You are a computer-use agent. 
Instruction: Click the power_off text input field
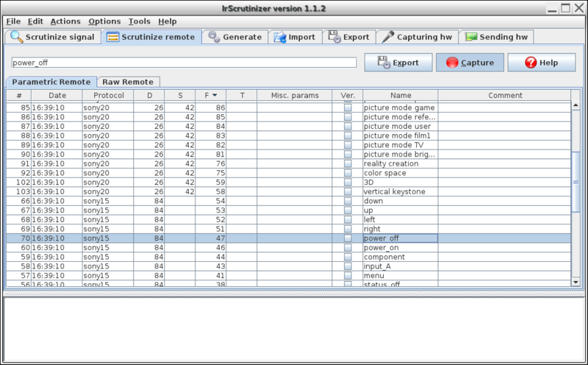pos(184,63)
